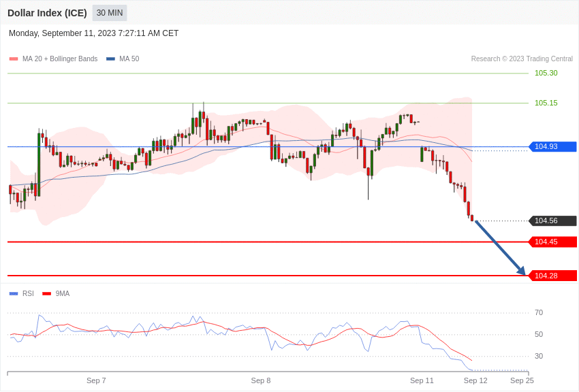Click the 105.15 price level label
579x392 pixels.
click(546, 103)
